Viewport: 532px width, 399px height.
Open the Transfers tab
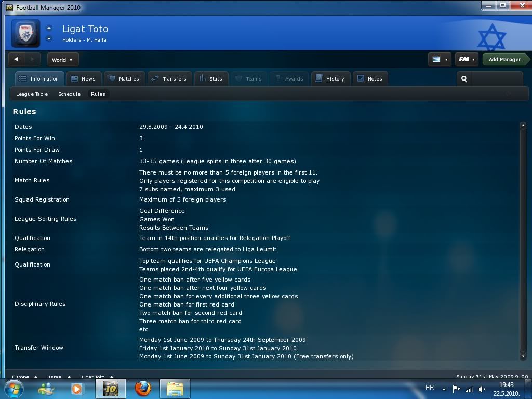pos(169,79)
